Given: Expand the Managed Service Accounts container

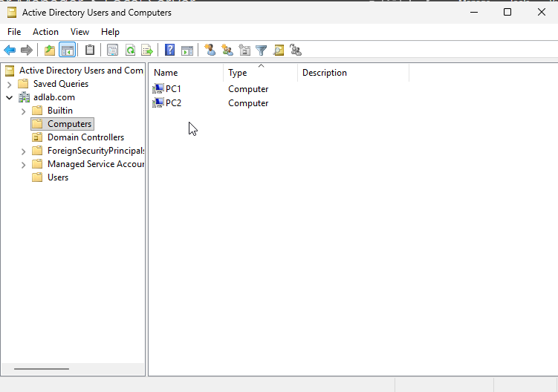Looking at the screenshot, I should coord(24,165).
